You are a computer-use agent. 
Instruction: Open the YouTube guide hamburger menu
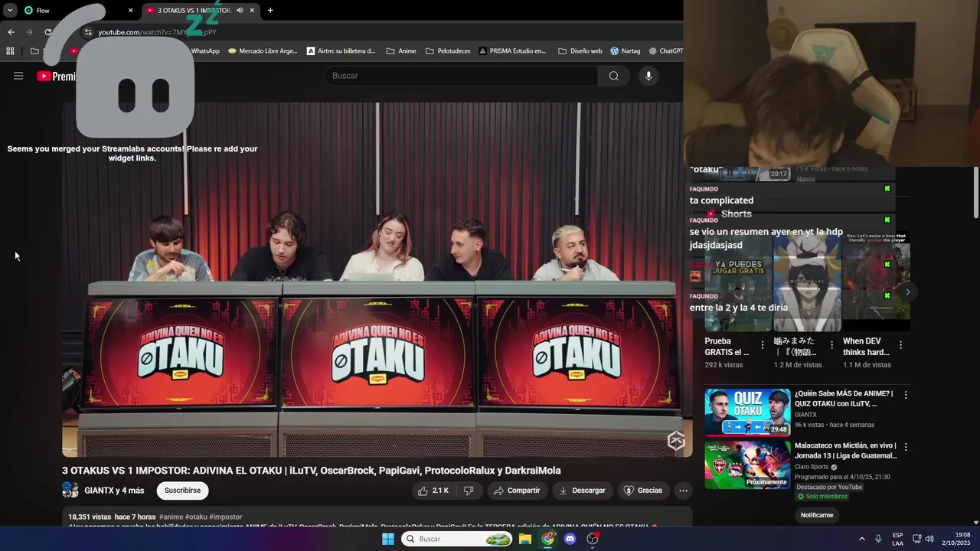click(18, 76)
